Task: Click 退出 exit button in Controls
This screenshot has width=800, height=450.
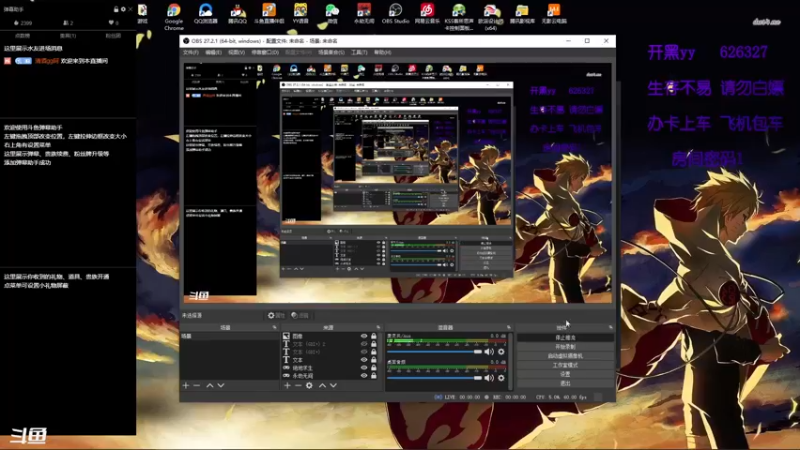Action: pyautogui.click(x=565, y=384)
